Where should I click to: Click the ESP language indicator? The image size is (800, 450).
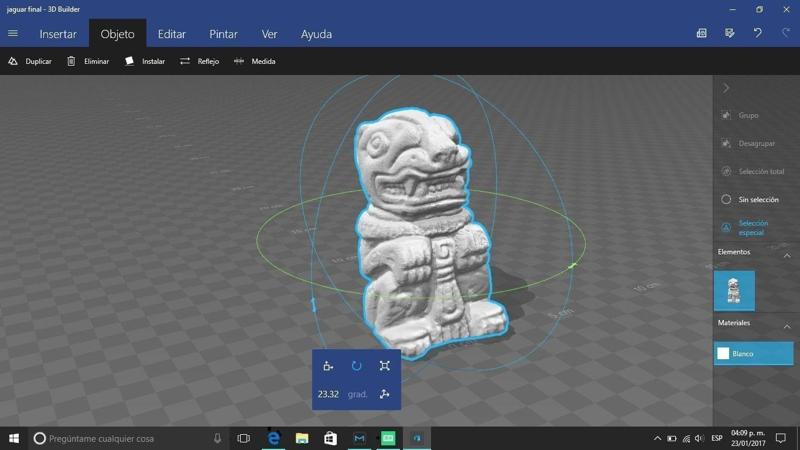[717, 438]
